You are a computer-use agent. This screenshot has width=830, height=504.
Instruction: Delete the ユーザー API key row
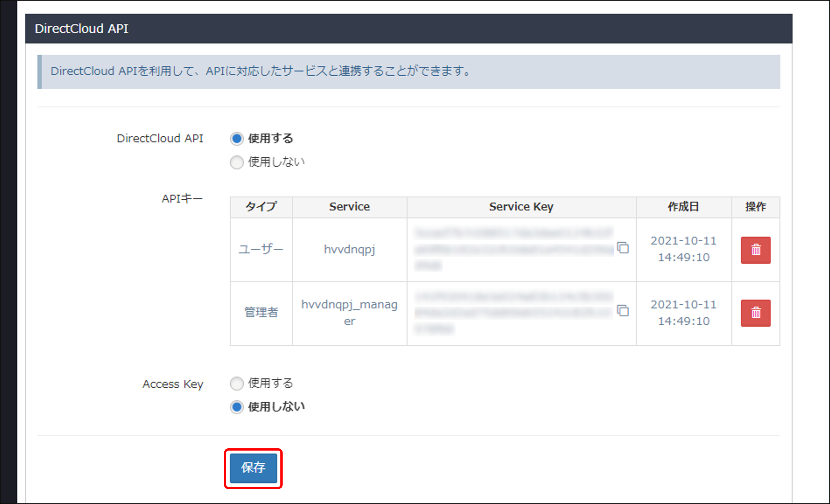(x=756, y=250)
